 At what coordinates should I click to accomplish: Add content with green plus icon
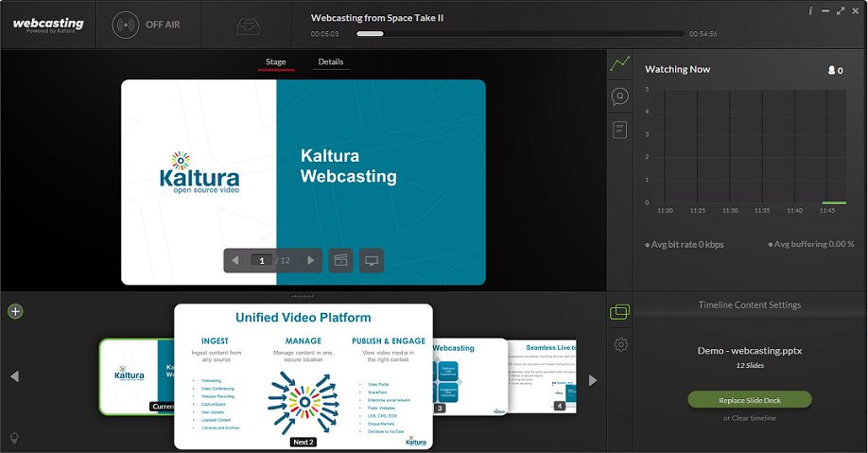pyautogui.click(x=15, y=312)
